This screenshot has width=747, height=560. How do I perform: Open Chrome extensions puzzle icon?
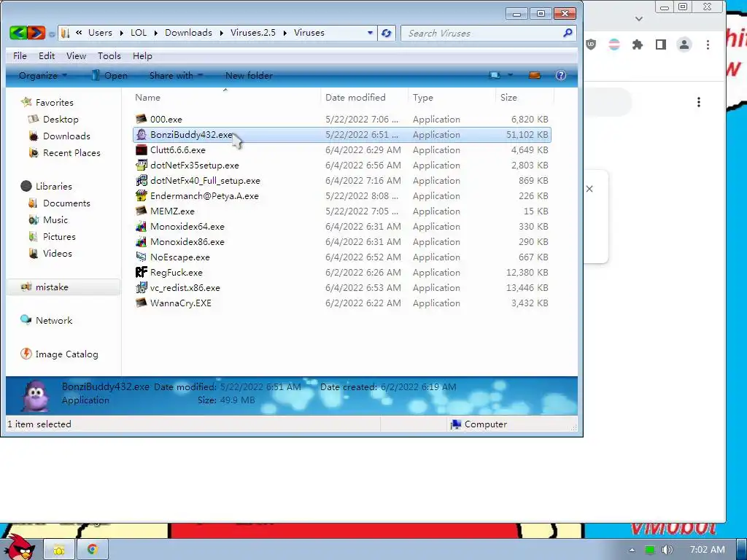637,44
